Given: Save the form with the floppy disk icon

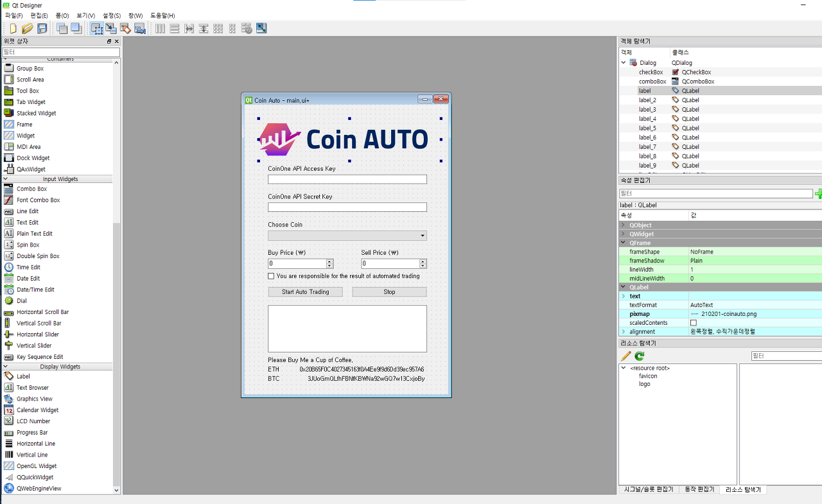Looking at the screenshot, I should (x=42, y=28).
